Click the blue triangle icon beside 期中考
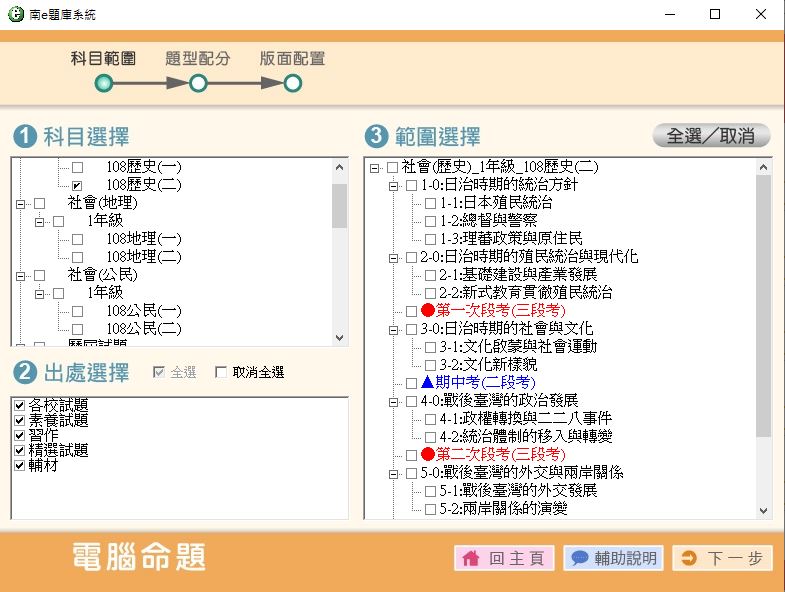This screenshot has width=785, height=592. click(427, 383)
